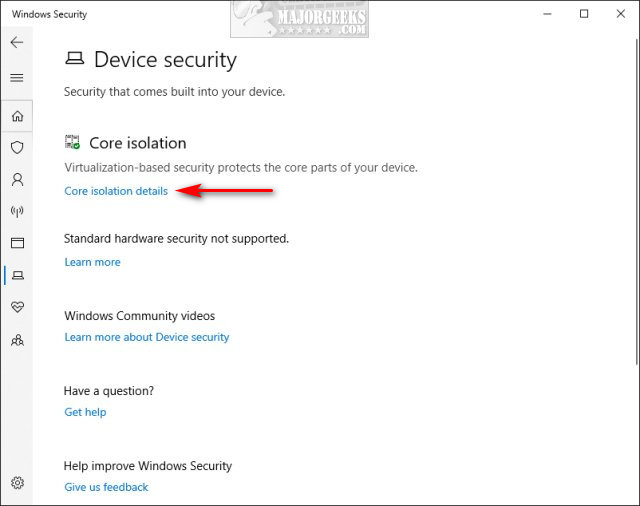Viewport: 640px width, 506px height.
Task: Click the Get help link
Action: tap(85, 412)
